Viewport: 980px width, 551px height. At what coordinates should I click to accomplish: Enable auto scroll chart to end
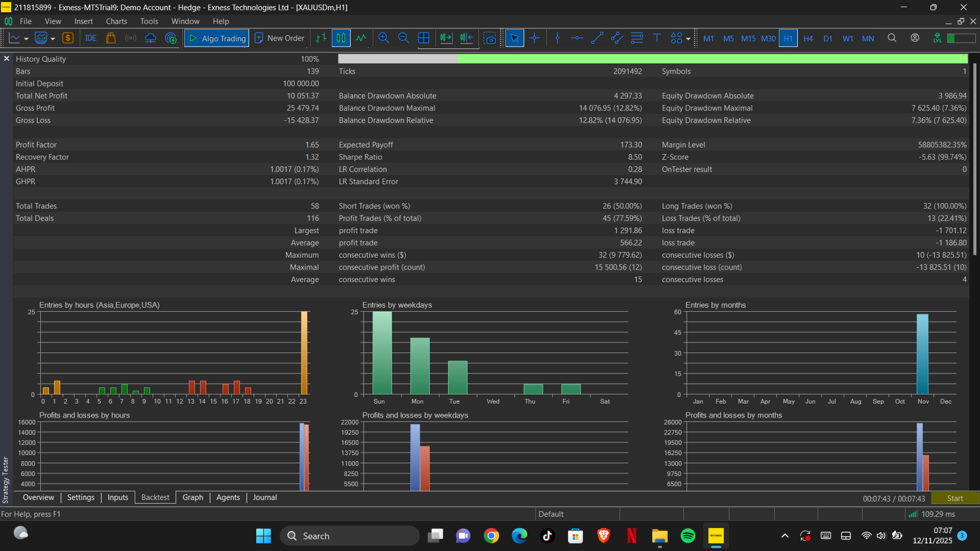(446, 38)
